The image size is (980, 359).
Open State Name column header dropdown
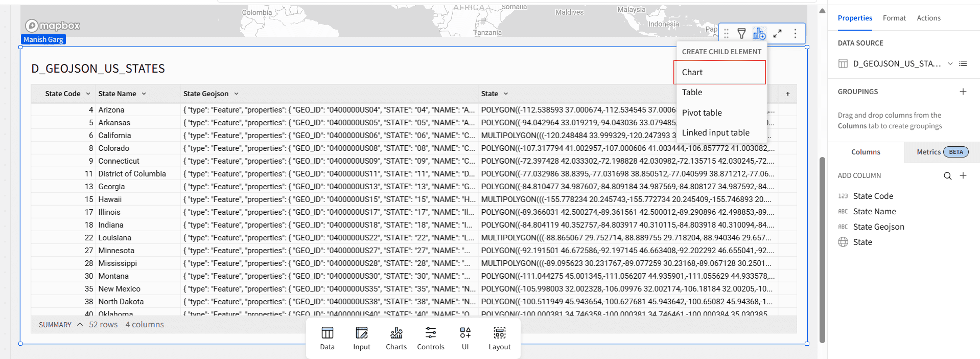[x=144, y=94]
